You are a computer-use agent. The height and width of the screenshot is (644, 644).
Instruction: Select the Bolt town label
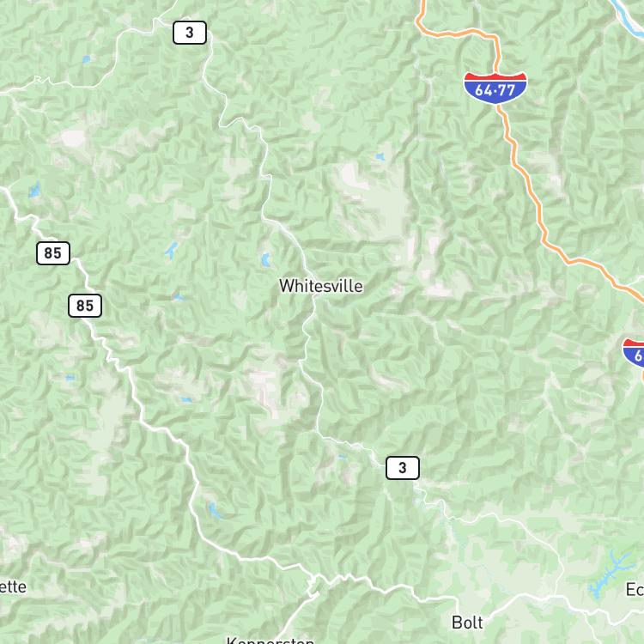click(x=467, y=623)
